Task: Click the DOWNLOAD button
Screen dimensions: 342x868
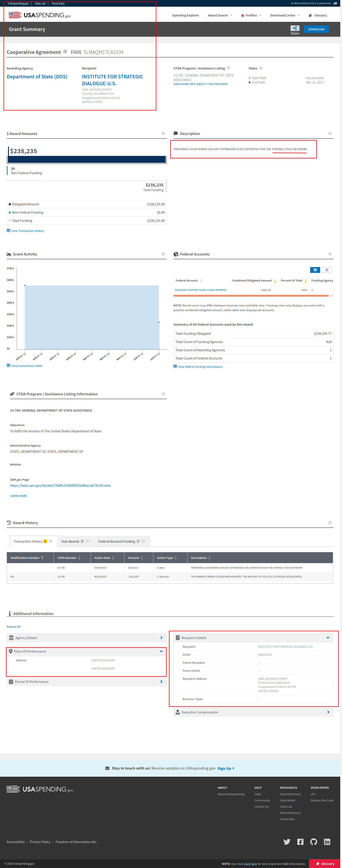Action: (316, 29)
